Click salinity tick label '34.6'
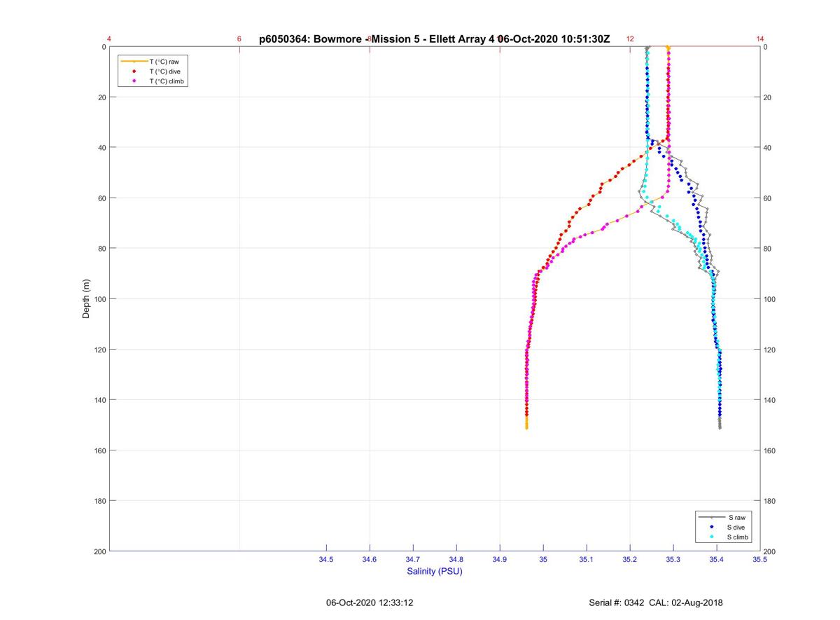This screenshot has height=620, width=840. (370, 560)
